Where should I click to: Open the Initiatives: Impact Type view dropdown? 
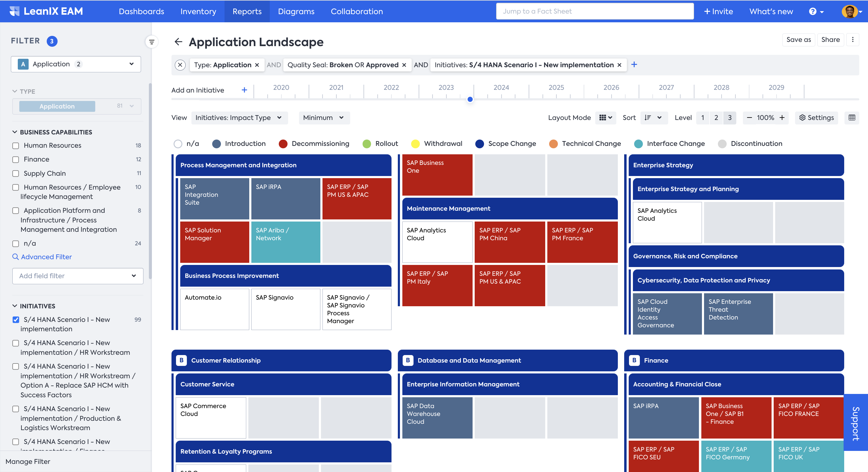click(239, 118)
